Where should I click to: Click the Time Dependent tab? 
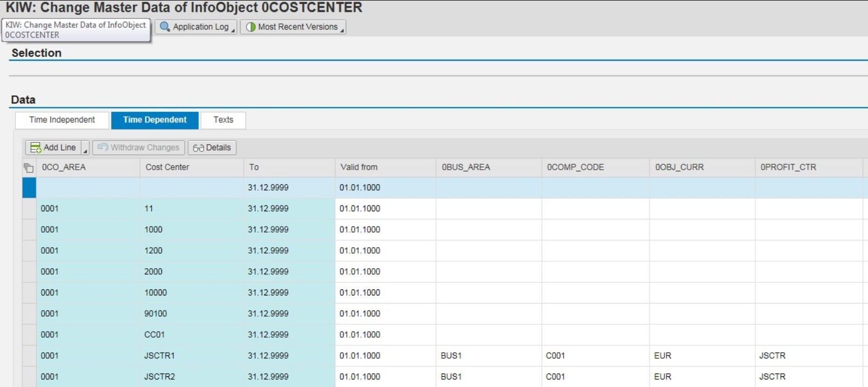tap(154, 120)
